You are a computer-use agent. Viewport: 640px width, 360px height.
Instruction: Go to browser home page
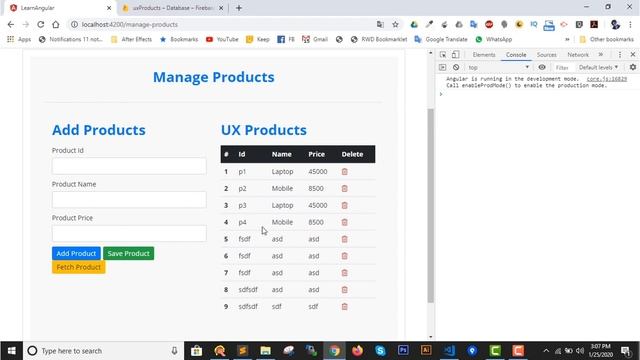point(56,24)
